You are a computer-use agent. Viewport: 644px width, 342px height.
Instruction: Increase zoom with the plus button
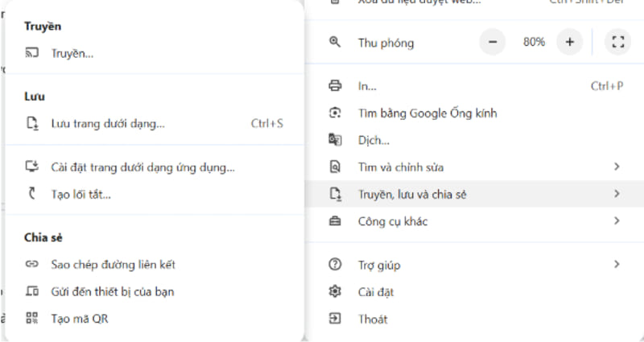569,42
